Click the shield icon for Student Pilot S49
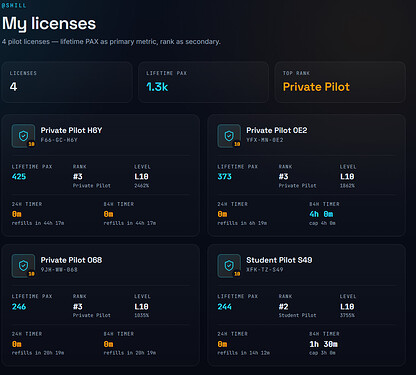 [229, 266]
